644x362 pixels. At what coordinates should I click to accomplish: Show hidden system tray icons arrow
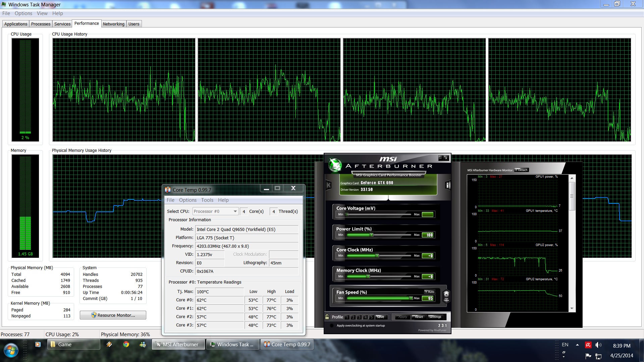[577, 345]
